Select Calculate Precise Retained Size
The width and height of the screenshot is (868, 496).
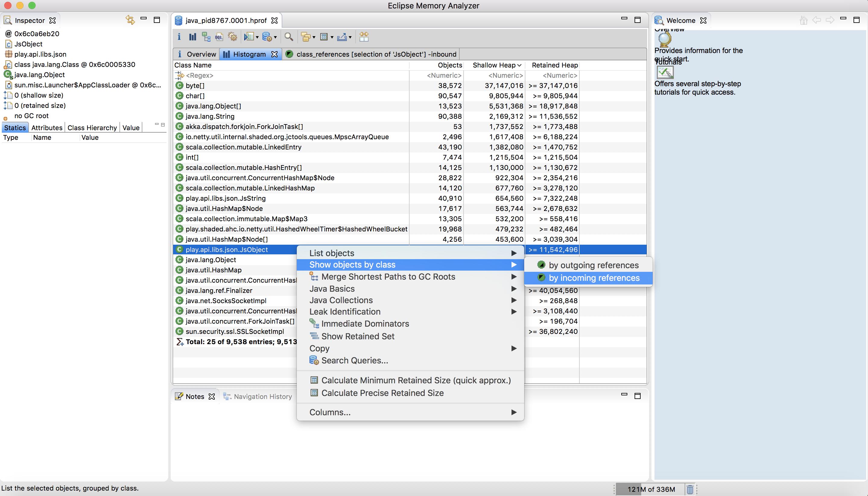410,393
